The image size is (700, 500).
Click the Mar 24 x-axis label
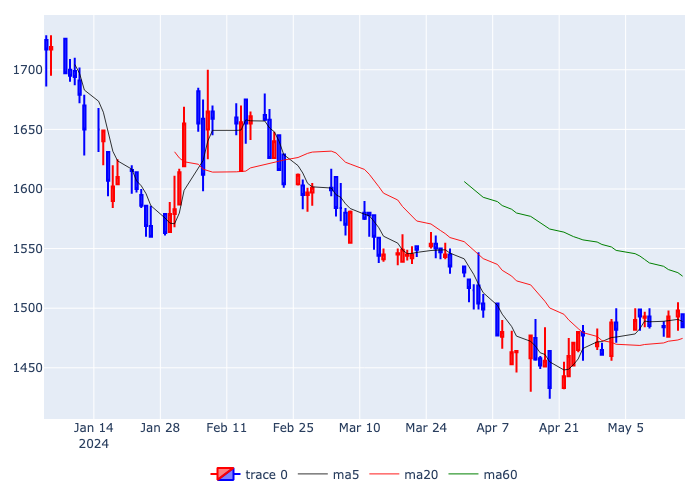pyautogui.click(x=426, y=428)
